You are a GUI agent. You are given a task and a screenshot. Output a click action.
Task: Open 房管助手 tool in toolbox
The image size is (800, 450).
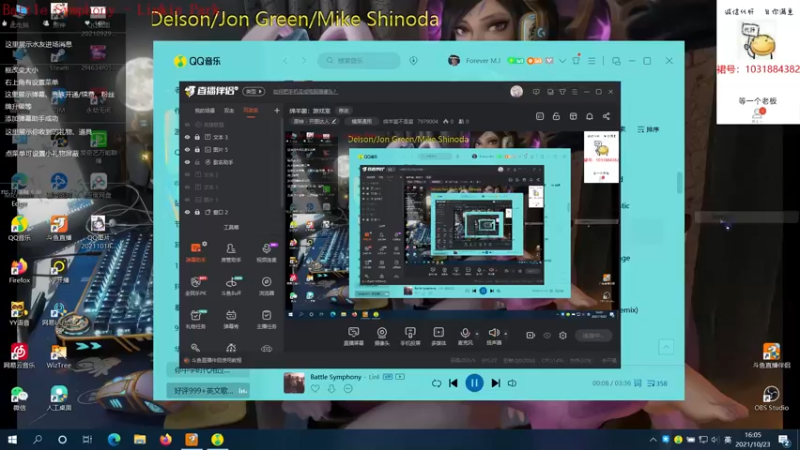(x=231, y=252)
